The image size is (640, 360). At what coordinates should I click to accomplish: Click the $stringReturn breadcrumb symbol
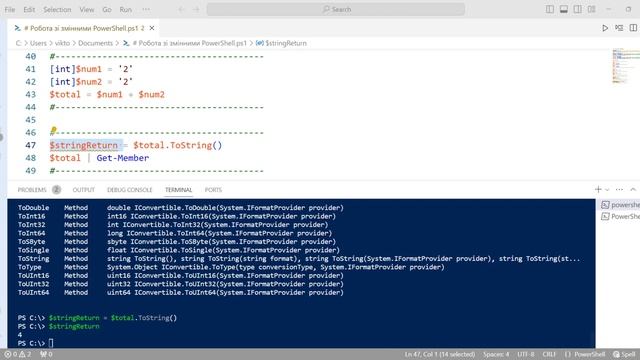[x=281, y=43]
